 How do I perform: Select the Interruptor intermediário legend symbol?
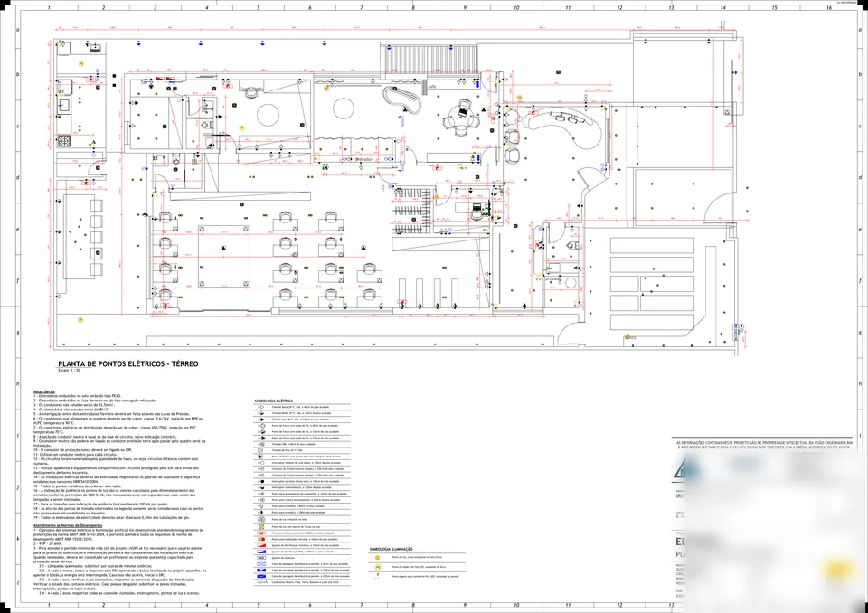(x=260, y=487)
